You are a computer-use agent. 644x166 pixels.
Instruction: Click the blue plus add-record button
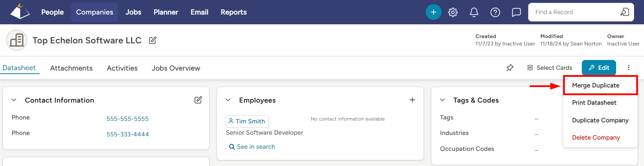[433, 12]
